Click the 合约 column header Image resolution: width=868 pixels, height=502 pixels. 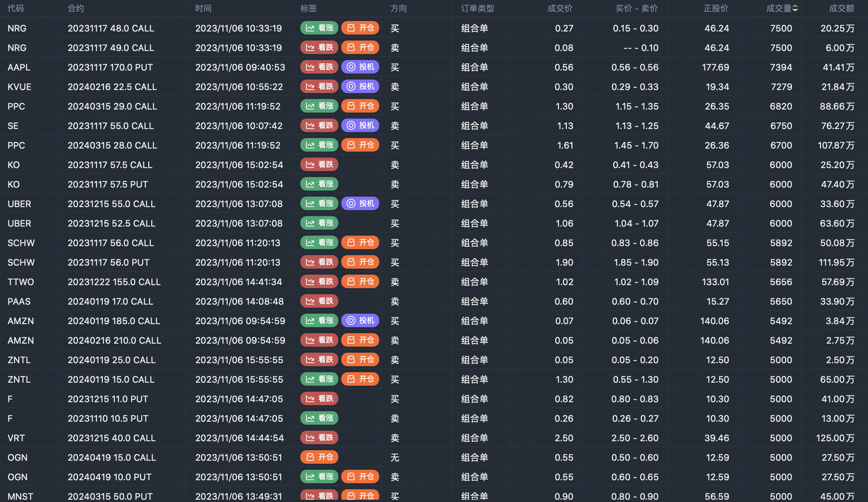pyautogui.click(x=76, y=9)
